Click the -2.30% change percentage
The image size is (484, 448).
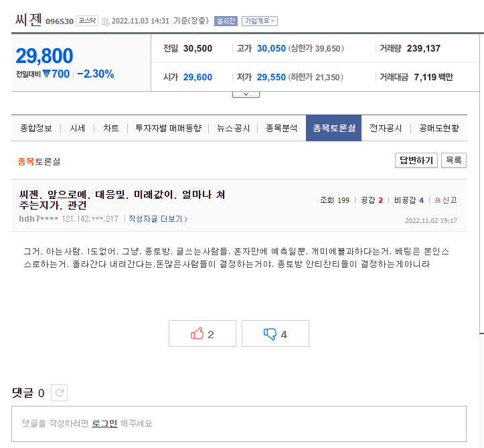point(96,74)
